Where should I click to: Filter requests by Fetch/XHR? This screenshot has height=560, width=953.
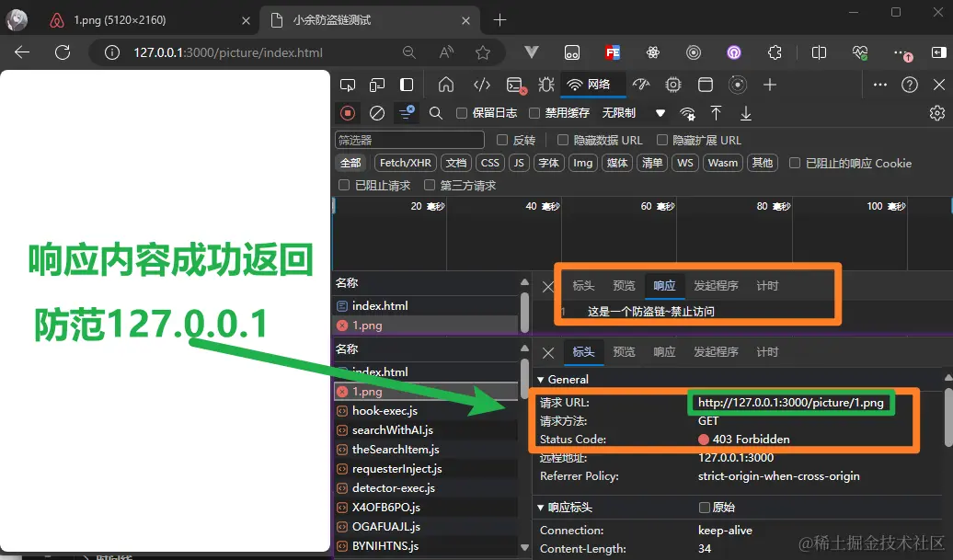(406, 163)
